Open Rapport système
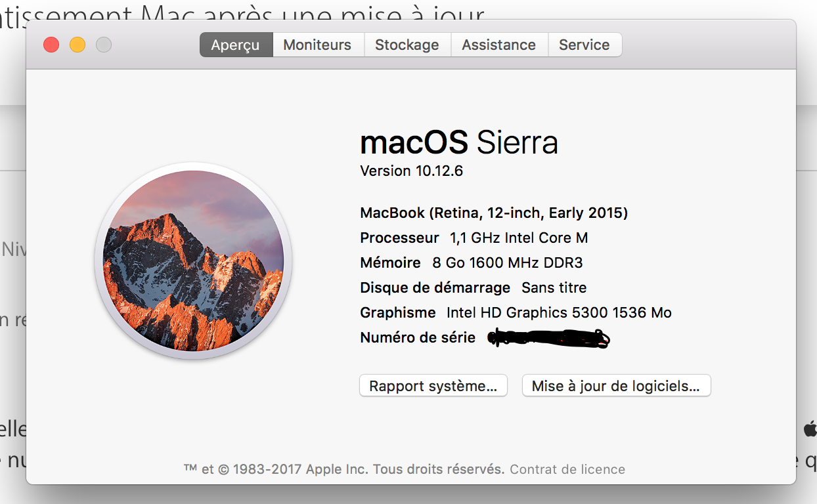This screenshot has width=817, height=504. tap(433, 386)
